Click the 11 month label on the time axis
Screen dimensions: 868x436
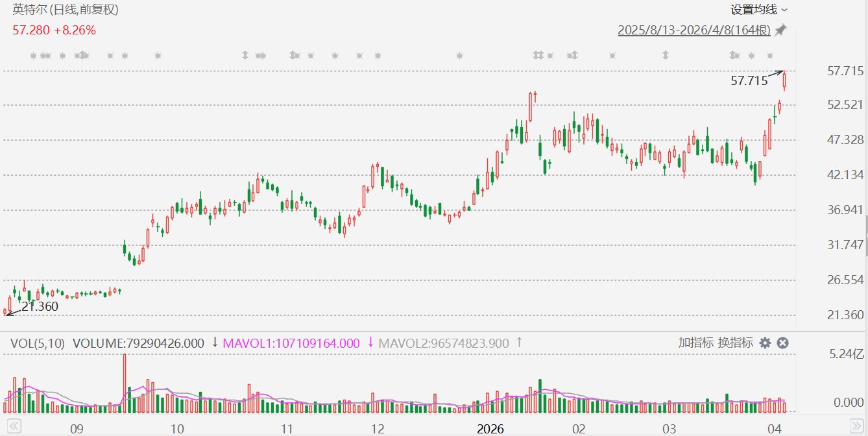pyautogui.click(x=287, y=429)
